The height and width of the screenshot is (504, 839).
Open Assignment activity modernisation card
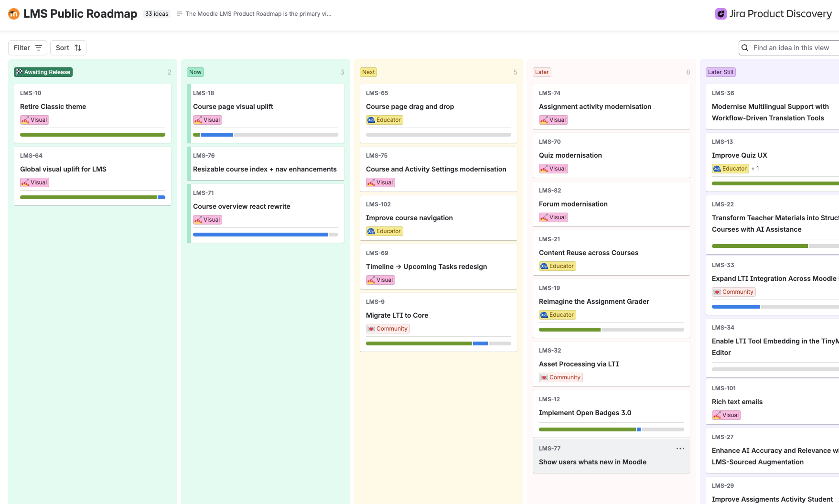612,106
